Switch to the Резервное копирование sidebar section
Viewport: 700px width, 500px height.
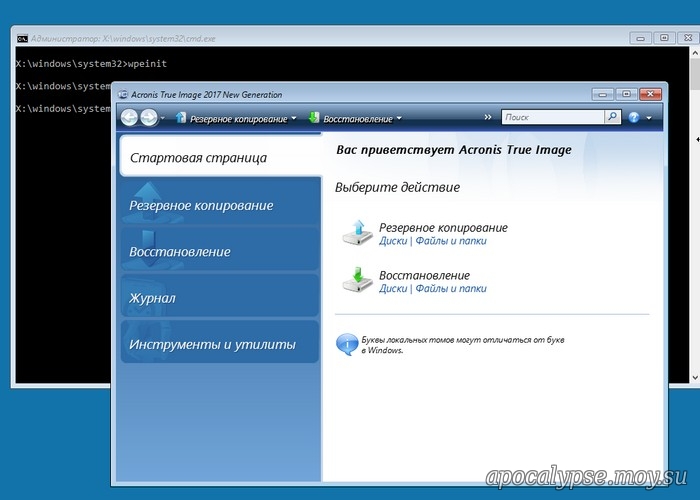click(201, 205)
